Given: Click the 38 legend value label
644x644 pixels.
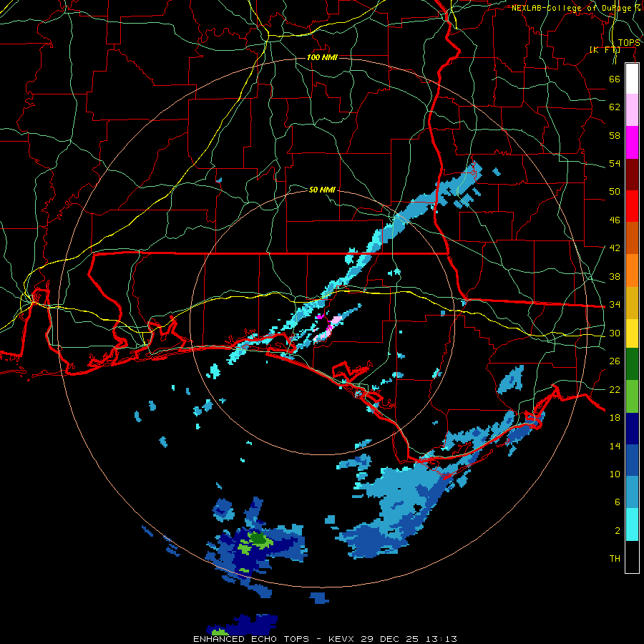Looking at the screenshot, I should click(x=615, y=276).
